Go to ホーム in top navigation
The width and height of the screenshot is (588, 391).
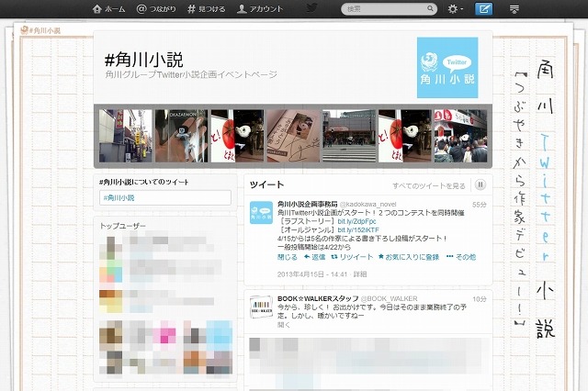pyautogui.click(x=108, y=9)
